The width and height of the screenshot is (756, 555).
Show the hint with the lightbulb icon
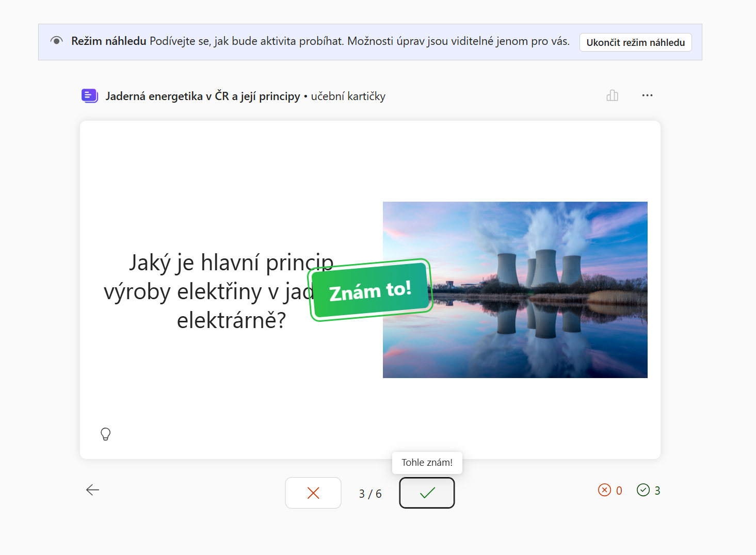[x=106, y=434]
